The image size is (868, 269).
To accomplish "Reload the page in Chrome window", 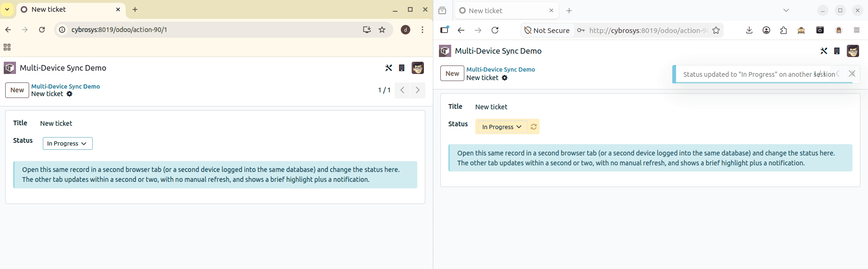I will 42,30.
